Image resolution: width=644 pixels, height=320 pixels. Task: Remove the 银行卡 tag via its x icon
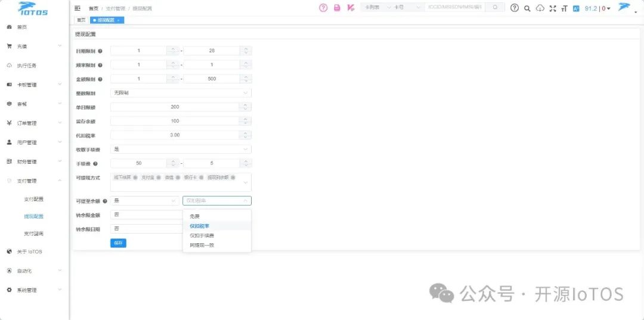click(201, 178)
